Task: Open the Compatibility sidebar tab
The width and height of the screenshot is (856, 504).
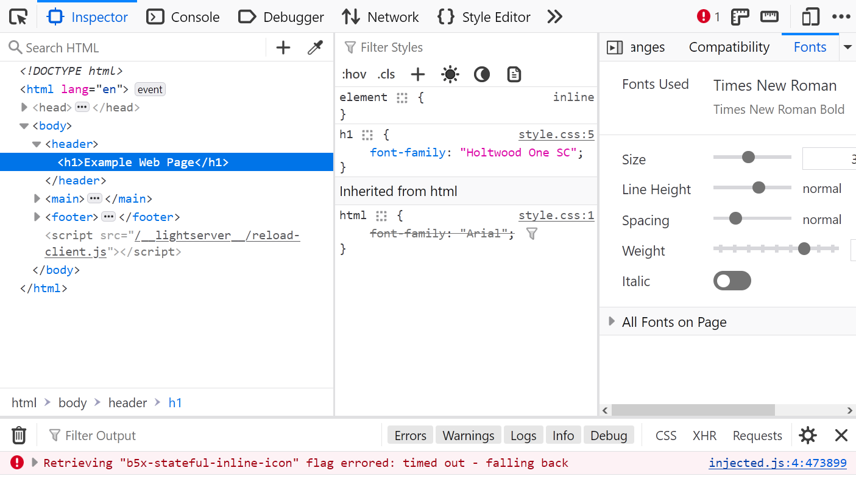Action: coord(729,47)
